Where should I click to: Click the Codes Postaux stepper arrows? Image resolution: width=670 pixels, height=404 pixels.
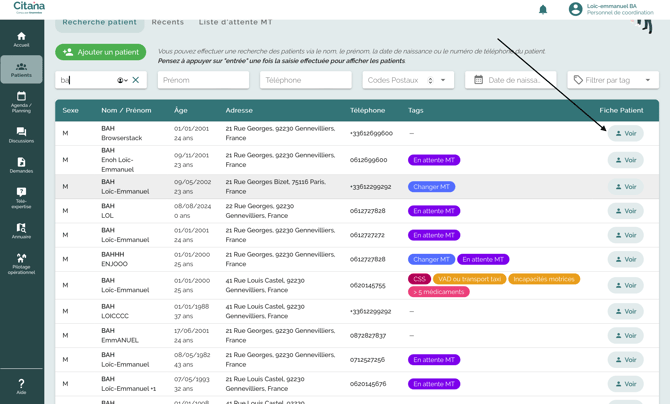[430, 80]
